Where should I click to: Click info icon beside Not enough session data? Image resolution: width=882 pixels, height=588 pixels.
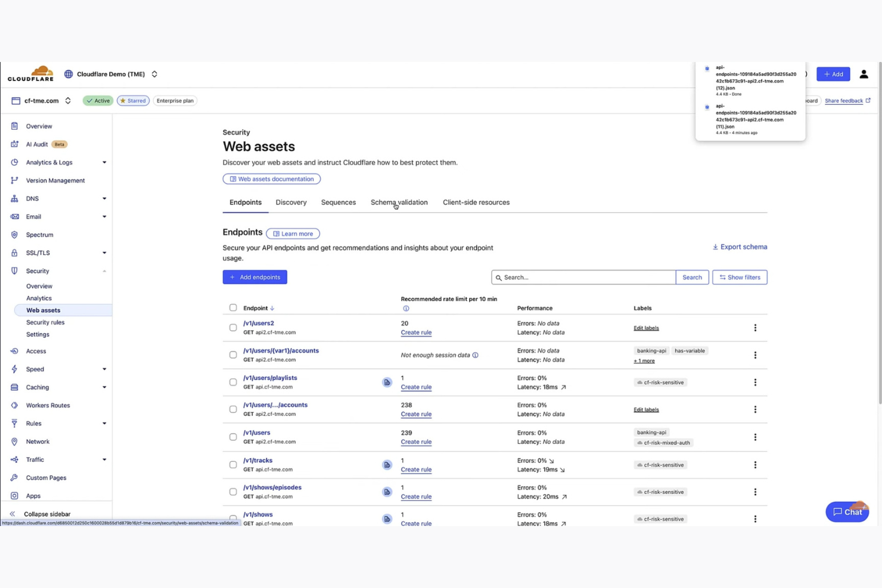[x=475, y=355]
